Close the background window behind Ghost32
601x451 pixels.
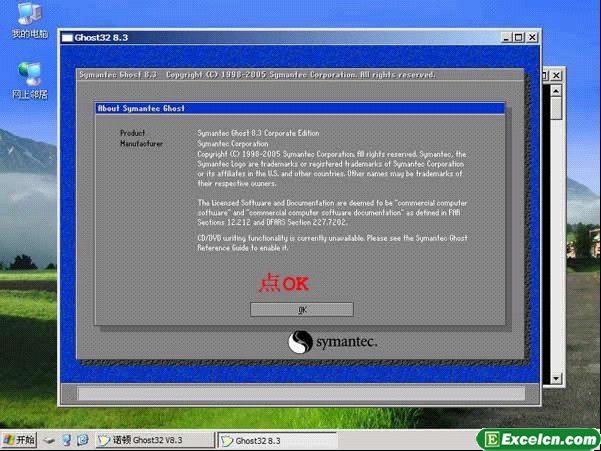click(x=556, y=75)
